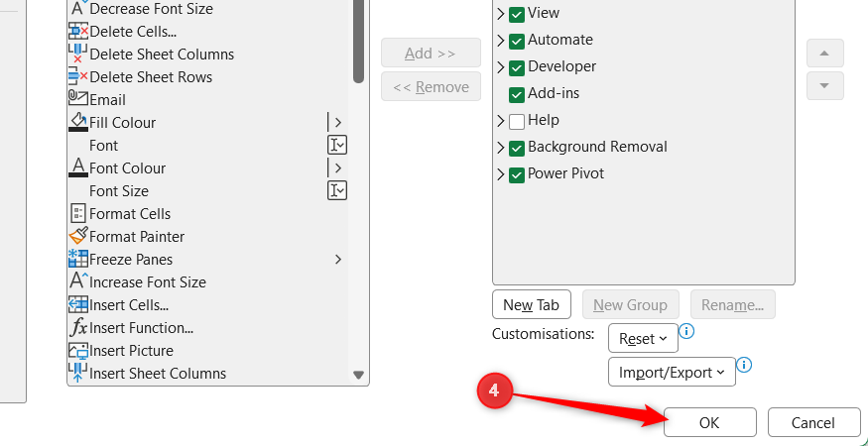Select the Insert Picture icon
This screenshot has height=446, width=868.
click(x=78, y=350)
